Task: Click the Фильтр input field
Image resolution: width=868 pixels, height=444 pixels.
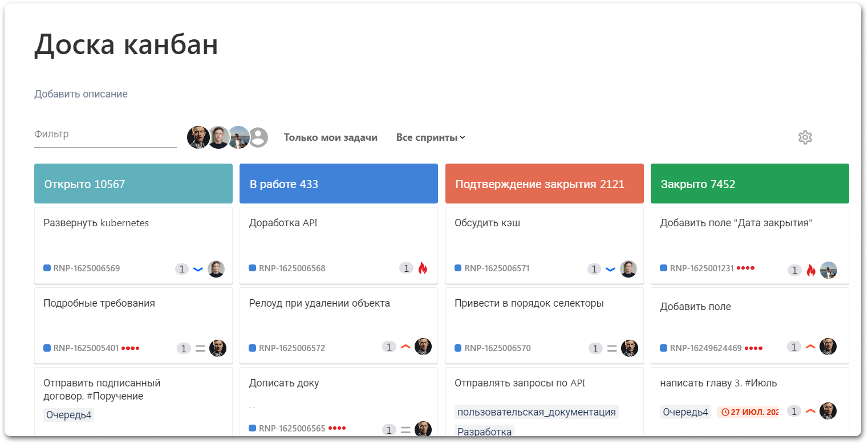Action: (105, 135)
